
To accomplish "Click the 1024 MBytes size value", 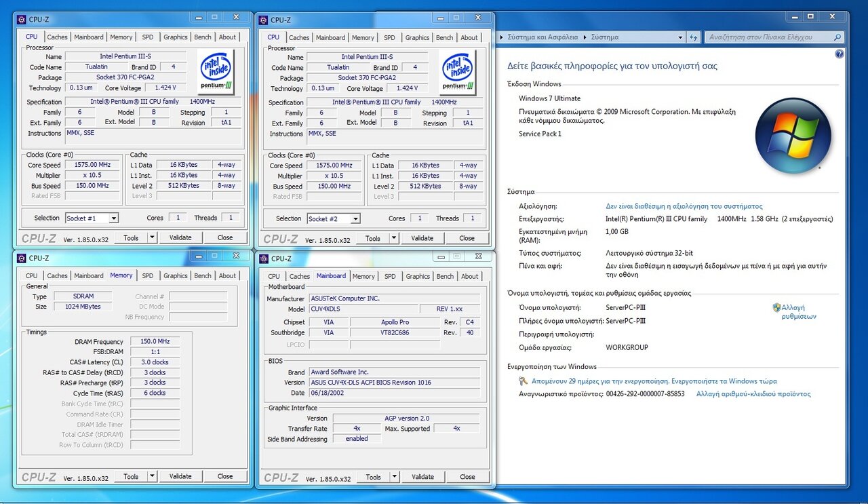I will (x=83, y=307).
